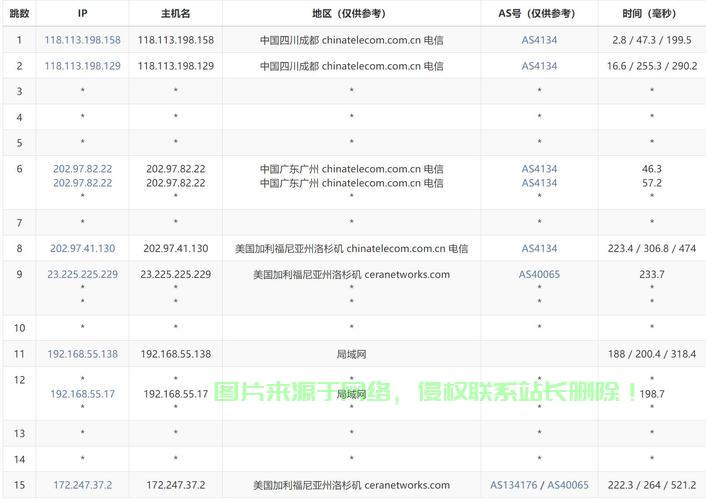706x500 pixels.
Task: Click the 跳数 column header
Action: pos(19,14)
